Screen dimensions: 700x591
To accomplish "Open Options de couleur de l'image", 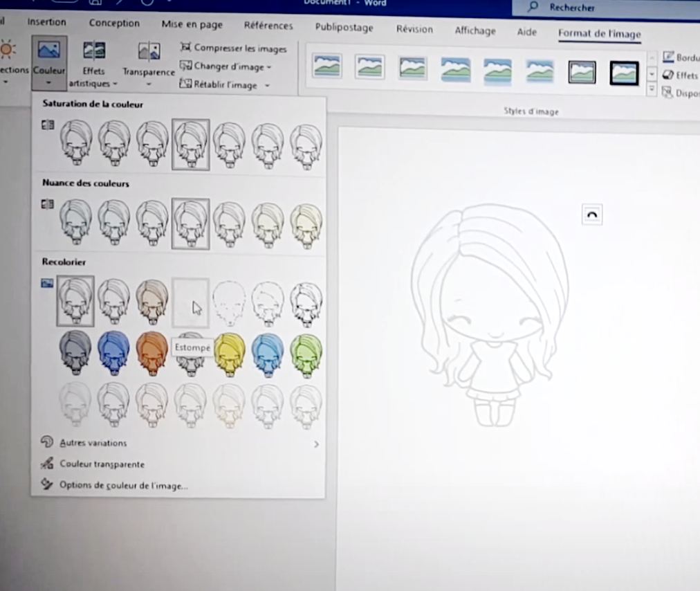I will tap(122, 485).
